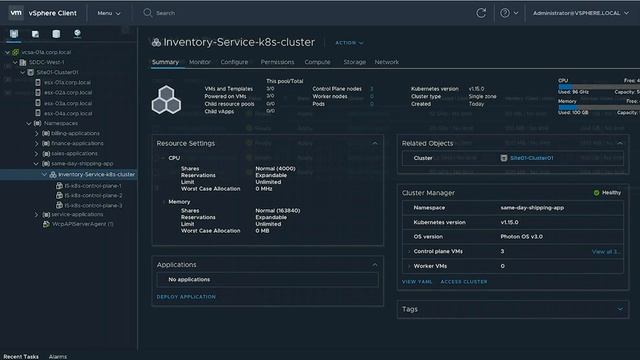Open the Networking inventory view
The width and height of the screenshot is (640, 360).
77,33
